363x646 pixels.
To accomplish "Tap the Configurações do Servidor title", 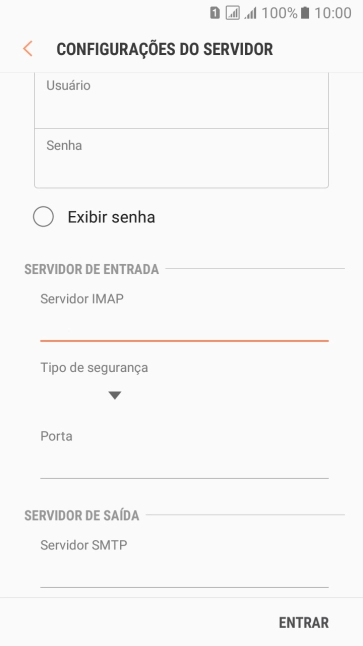I will (164, 49).
